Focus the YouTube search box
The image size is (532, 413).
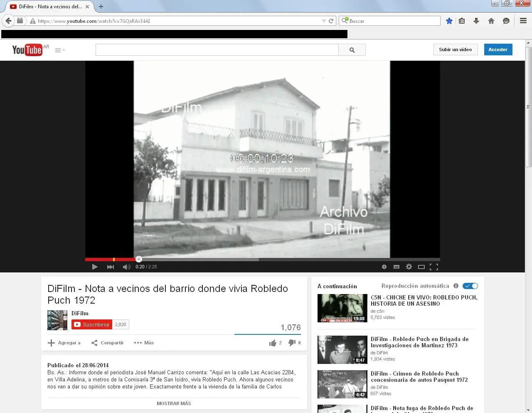(x=217, y=50)
